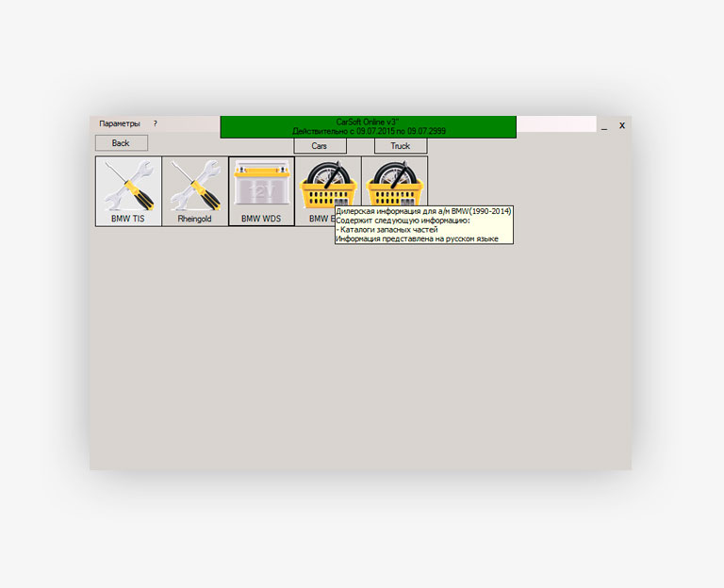
Task: Launch Rheingold via its crossed tools icon
Action: point(195,185)
